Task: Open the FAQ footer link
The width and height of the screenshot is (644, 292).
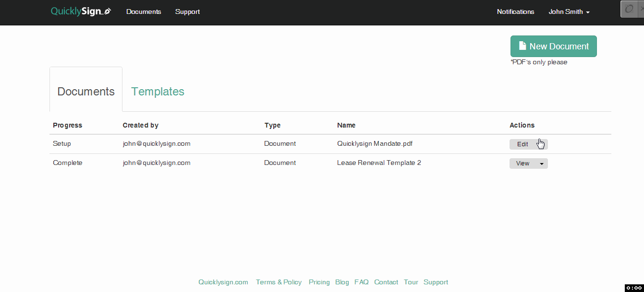Action: pos(362,282)
